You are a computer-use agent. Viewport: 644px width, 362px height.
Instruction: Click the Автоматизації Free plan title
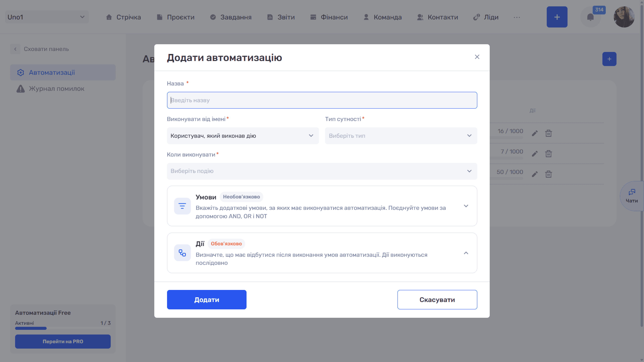tap(43, 313)
